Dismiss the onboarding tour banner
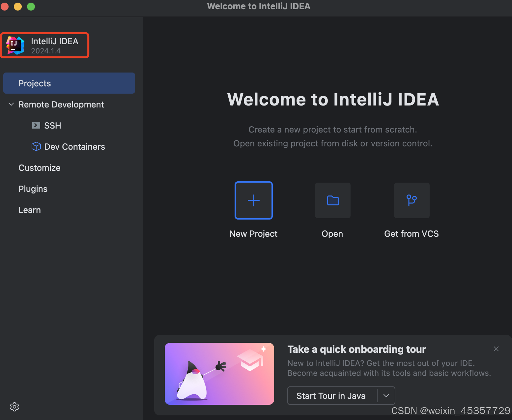Image resolution: width=512 pixels, height=420 pixels. pyautogui.click(x=496, y=349)
